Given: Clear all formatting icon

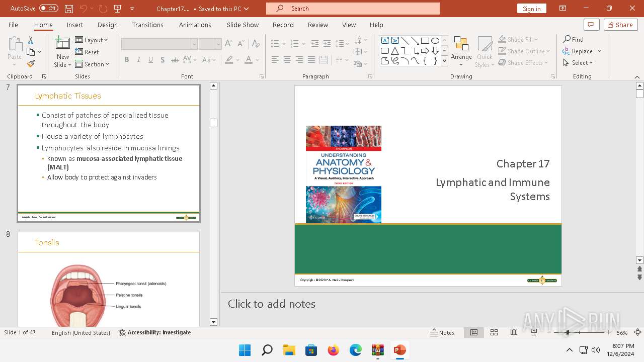Looking at the screenshot, I should point(256,44).
